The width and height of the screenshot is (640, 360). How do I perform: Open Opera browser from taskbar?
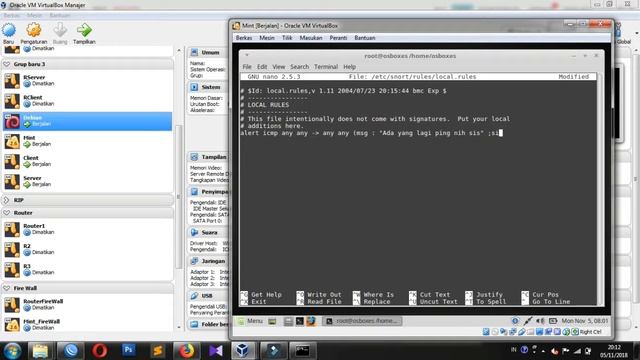click(x=99, y=351)
